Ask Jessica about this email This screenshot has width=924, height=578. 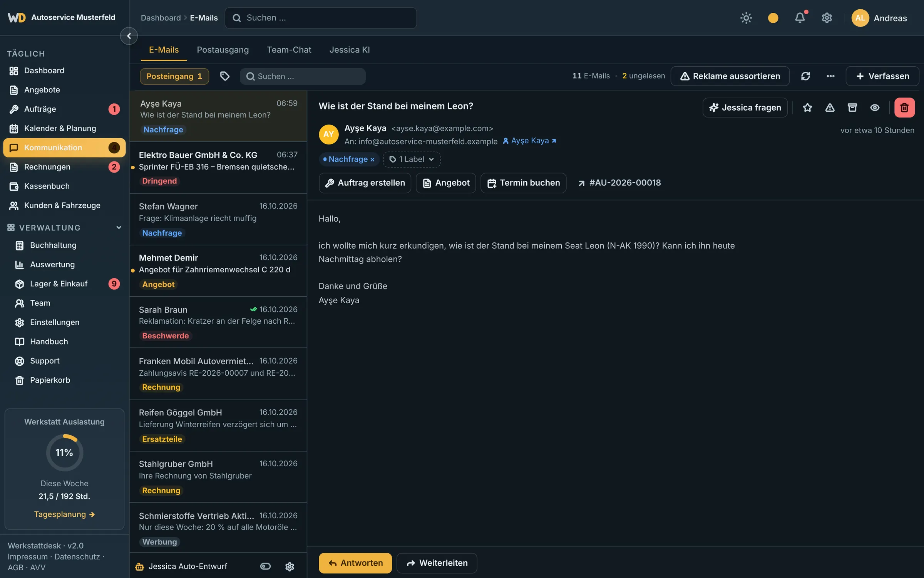pyautogui.click(x=745, y=108)
